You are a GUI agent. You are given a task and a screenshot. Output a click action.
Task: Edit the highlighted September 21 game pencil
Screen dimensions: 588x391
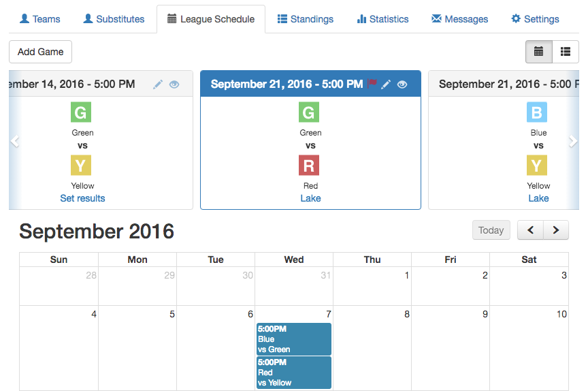386,84
